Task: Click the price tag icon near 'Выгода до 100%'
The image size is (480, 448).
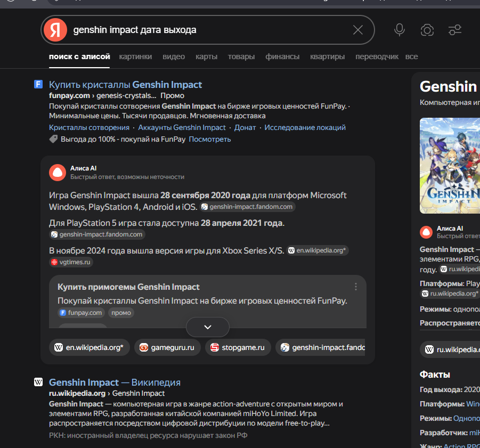Action: pyautogui.click(x=54, y=139)
